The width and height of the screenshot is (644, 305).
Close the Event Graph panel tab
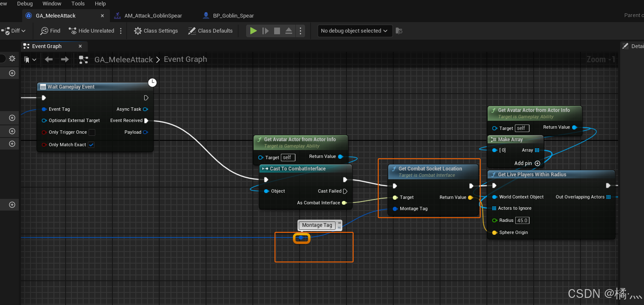click(80, 46)
